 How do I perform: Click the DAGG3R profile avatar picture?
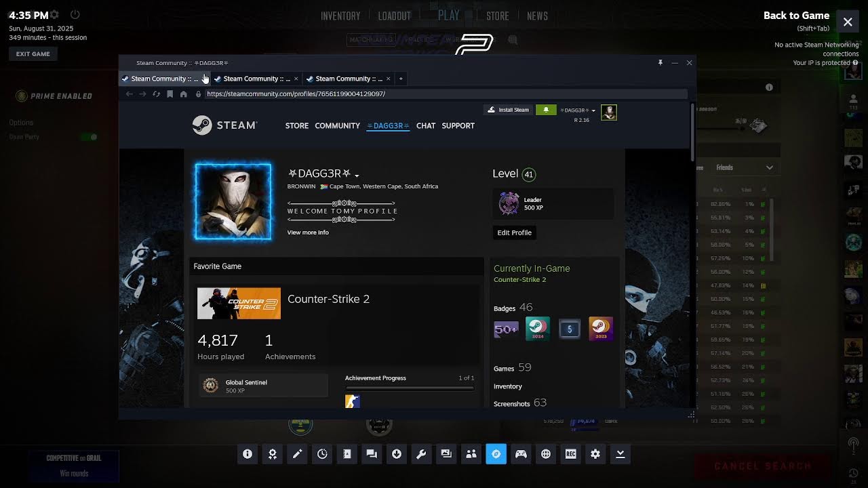[233, 201]
